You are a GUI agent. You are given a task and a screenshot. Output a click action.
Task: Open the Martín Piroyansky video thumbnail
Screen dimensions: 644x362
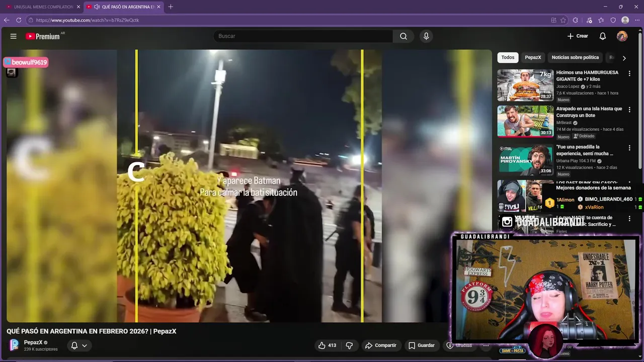coord(525,159)
